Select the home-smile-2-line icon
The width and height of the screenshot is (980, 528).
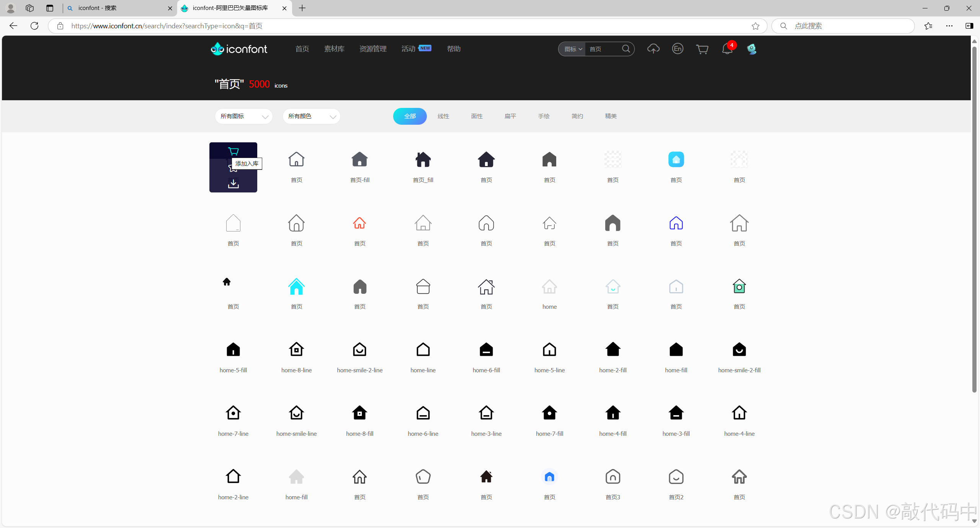tap(359, 350)
